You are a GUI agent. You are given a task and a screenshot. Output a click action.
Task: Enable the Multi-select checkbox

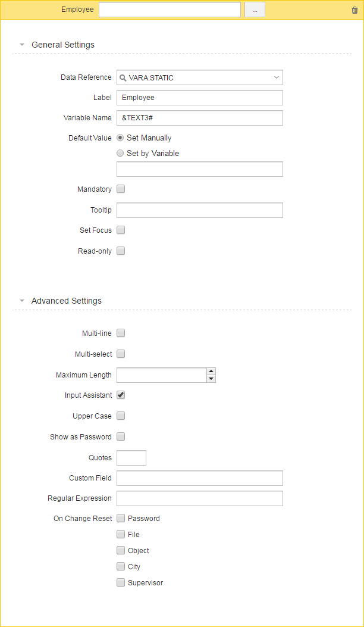[x=121, y=354]
